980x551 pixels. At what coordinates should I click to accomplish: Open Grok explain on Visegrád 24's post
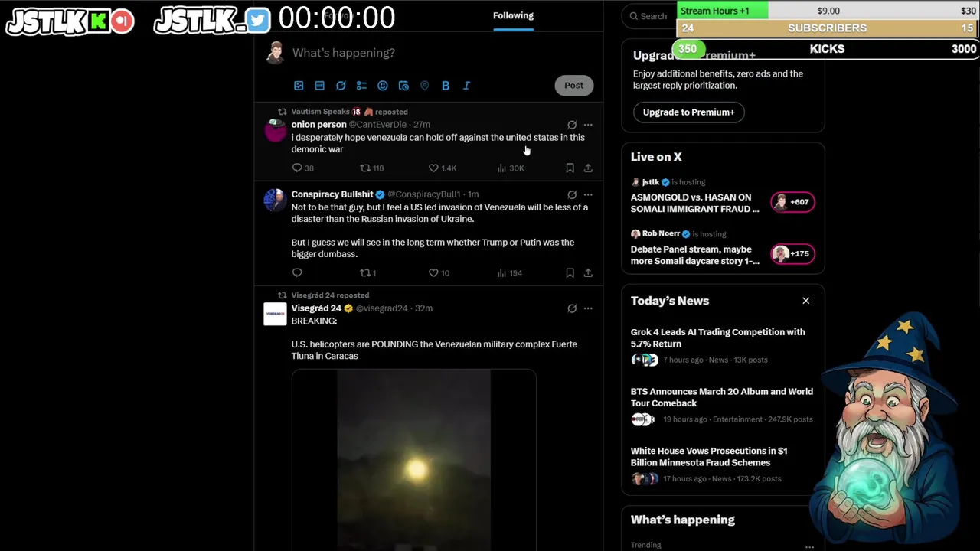(x=572, y=308)
